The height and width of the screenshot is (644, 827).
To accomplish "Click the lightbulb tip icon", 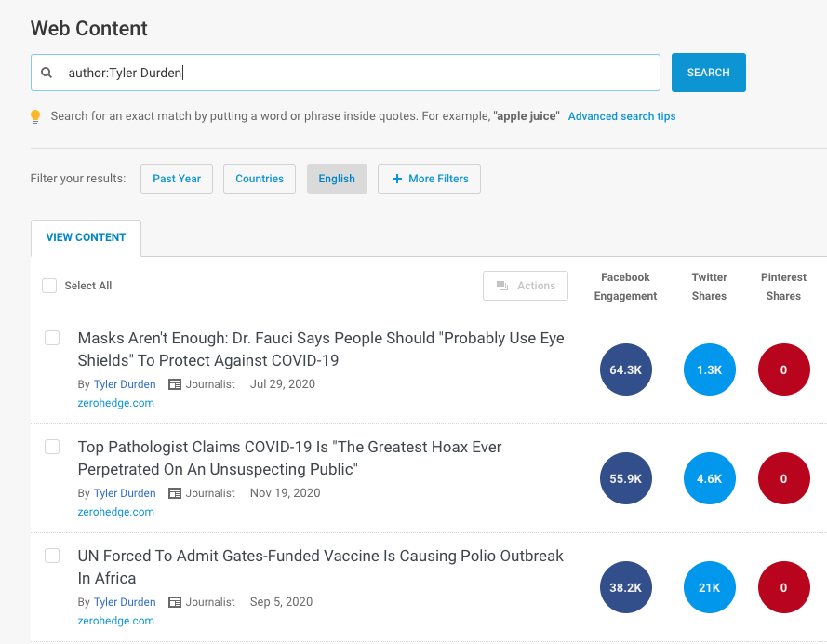I will [36, 116].
